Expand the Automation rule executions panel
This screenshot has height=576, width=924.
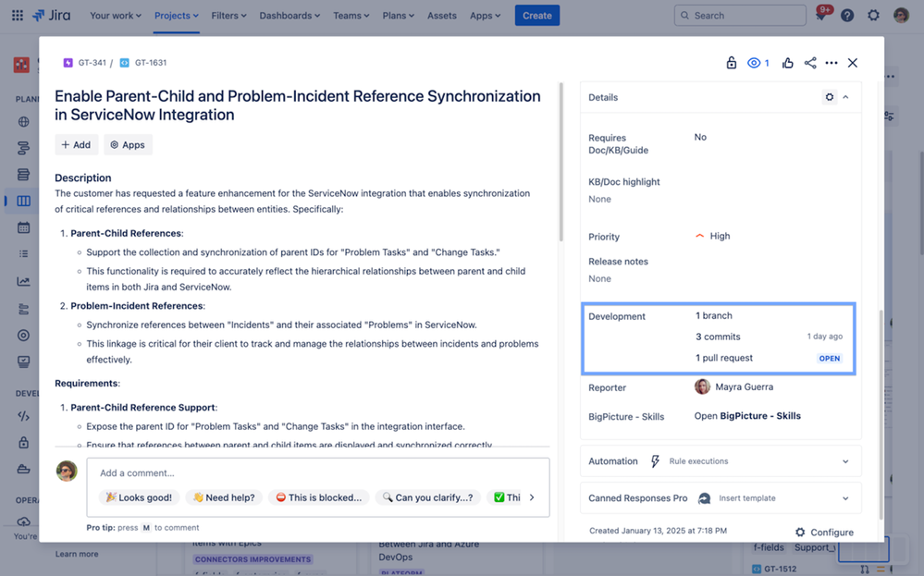[844, 461]
